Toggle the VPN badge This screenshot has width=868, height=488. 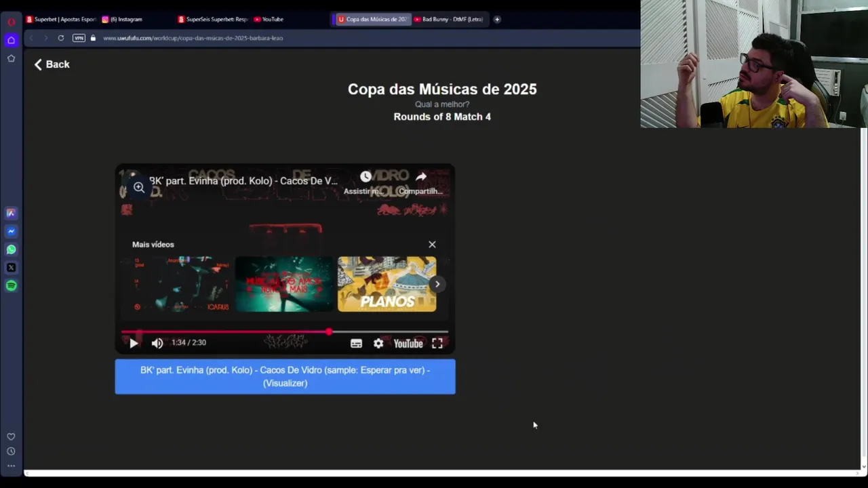(x=79, y=38)
